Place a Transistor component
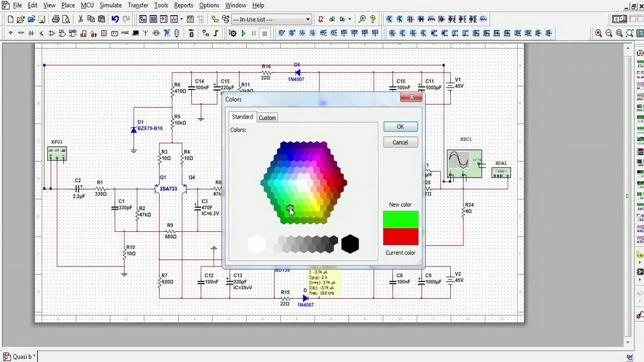Image resolution: width=644 pixels, height=362 pixels. 41,33
